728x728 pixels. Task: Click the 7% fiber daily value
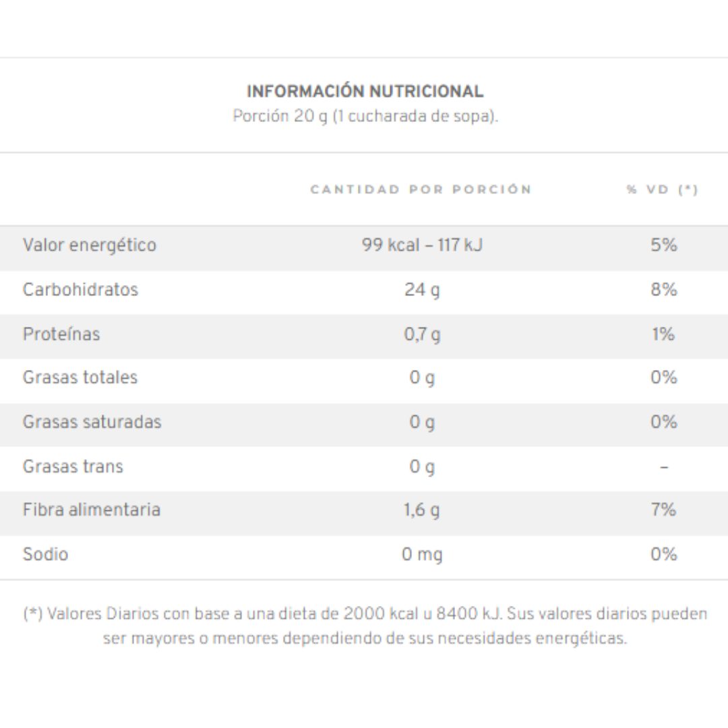(664, 510)
